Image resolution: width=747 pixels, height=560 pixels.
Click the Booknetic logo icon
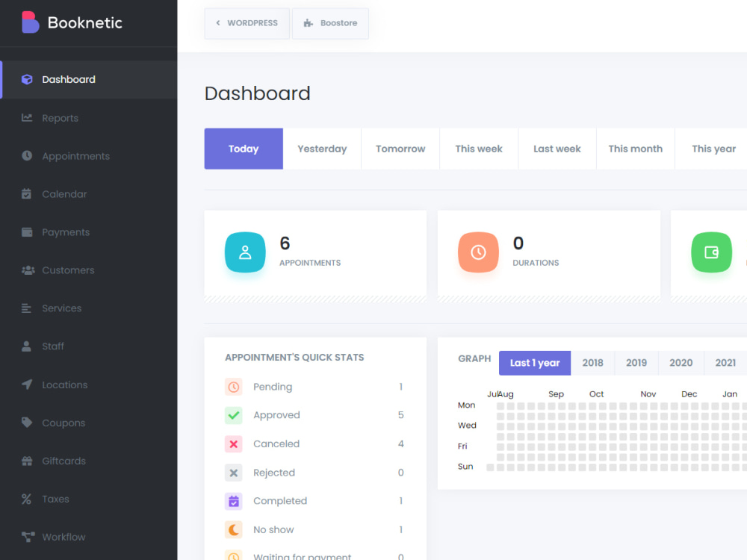(x=30, y=22)
